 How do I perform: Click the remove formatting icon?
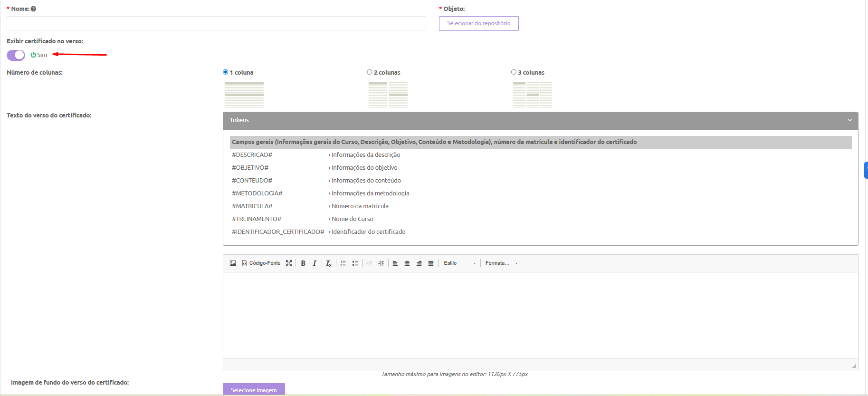328,263
